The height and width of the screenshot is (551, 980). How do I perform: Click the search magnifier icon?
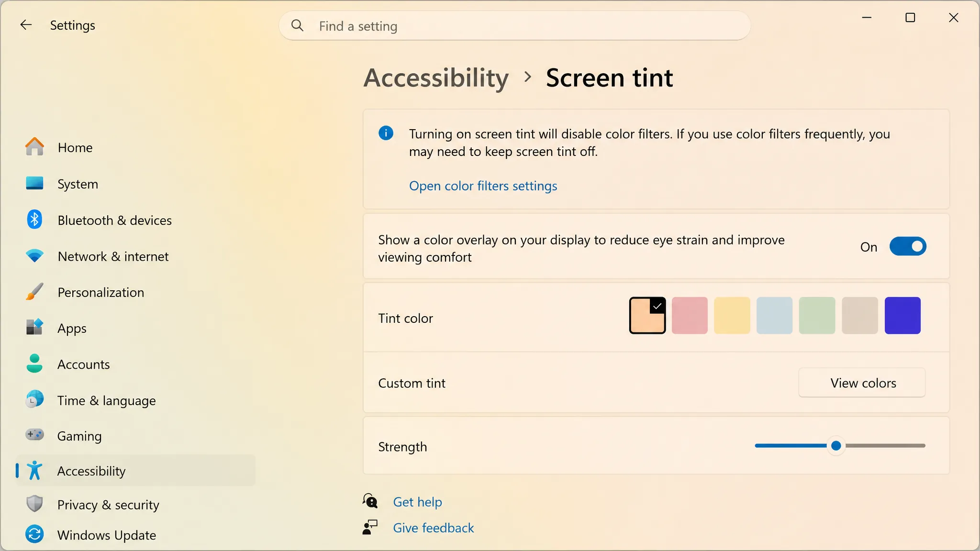(297, 25)
